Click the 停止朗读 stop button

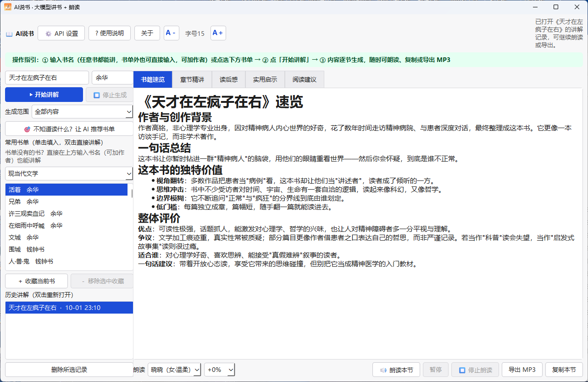tap(475, 370)
